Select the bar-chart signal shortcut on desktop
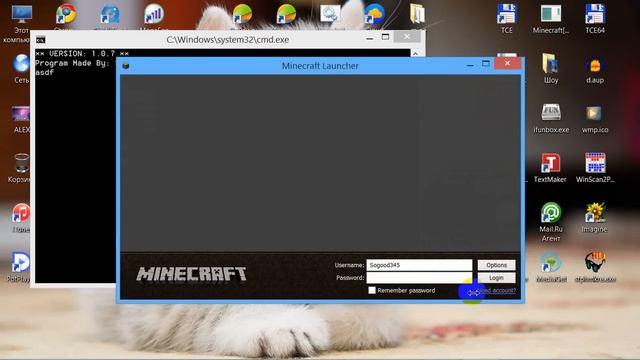This screenshot has width=640, height=360. pyautogui.click(x=154, y=15)
